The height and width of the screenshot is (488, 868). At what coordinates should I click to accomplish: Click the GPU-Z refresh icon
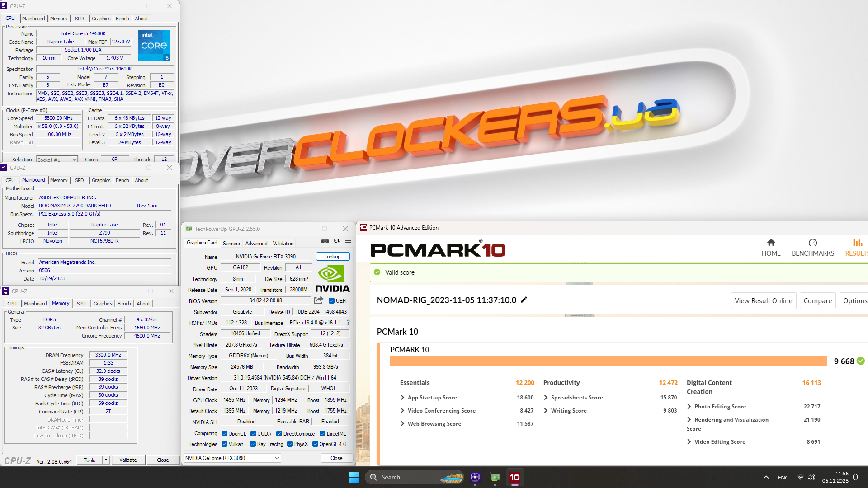coord(337,241)
